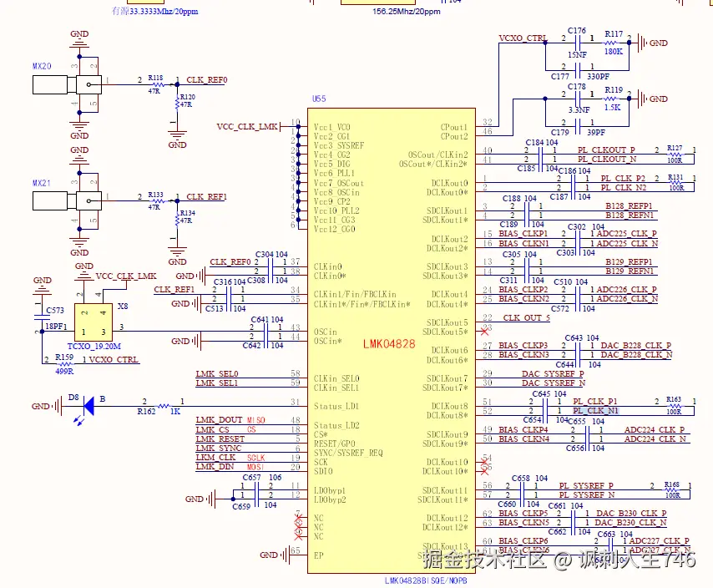The height and width of the screenshot is (588, 713).
Task: Click the TCXO_19.20M label
Action: click(x=94, y=347)
